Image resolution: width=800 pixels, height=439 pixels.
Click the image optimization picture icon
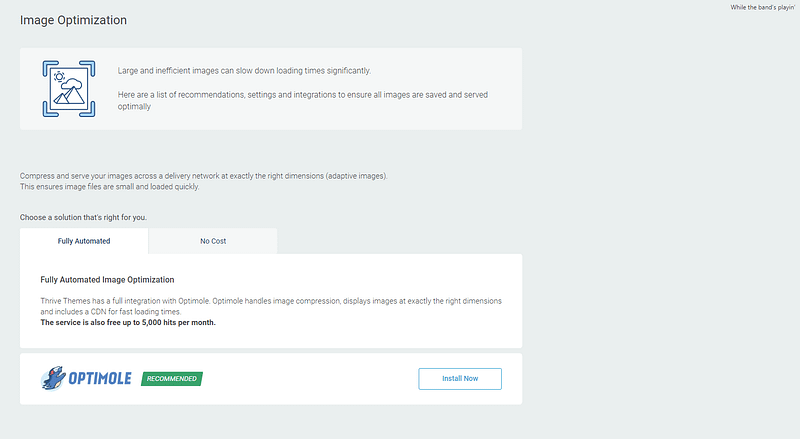tap(68, 88)
